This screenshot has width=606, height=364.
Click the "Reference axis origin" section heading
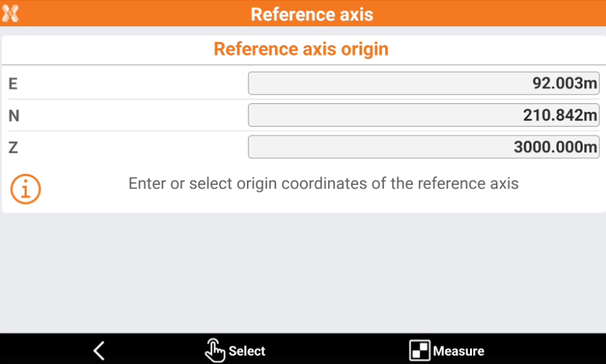pos(301,49)
